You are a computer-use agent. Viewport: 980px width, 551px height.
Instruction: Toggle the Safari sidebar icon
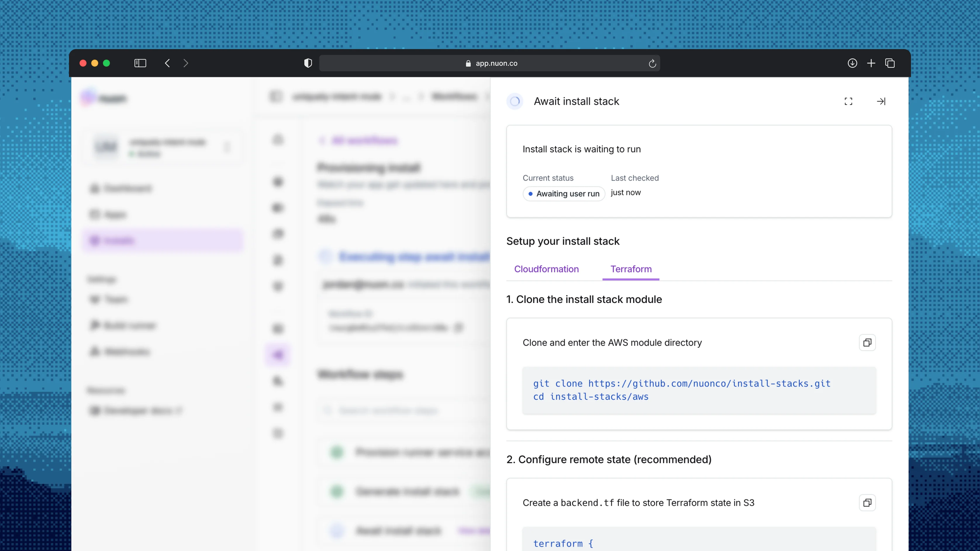[140, 63]
